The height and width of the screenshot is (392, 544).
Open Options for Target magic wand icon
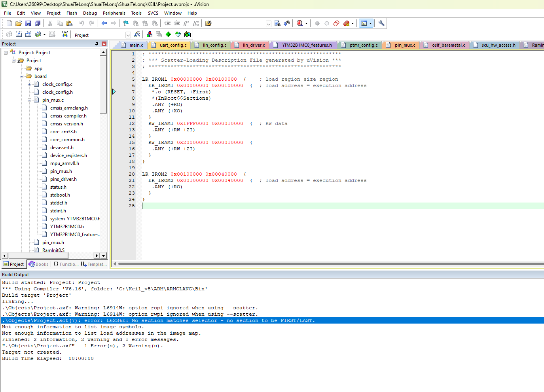click(x=137, y=34)
